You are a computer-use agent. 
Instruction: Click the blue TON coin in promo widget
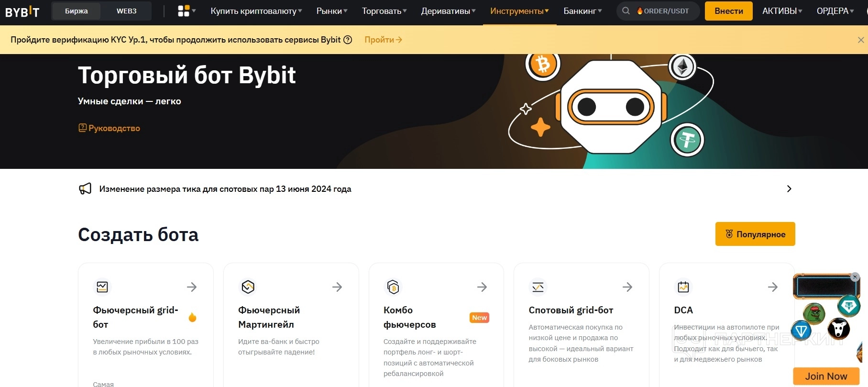802,331
